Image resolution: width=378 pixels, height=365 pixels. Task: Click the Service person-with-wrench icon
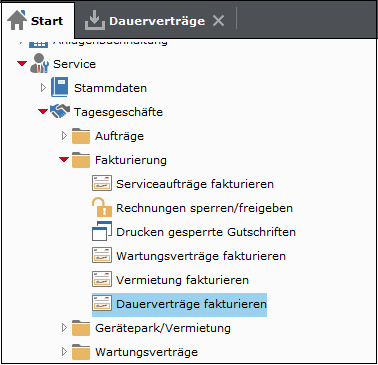(x=39, y=63)
